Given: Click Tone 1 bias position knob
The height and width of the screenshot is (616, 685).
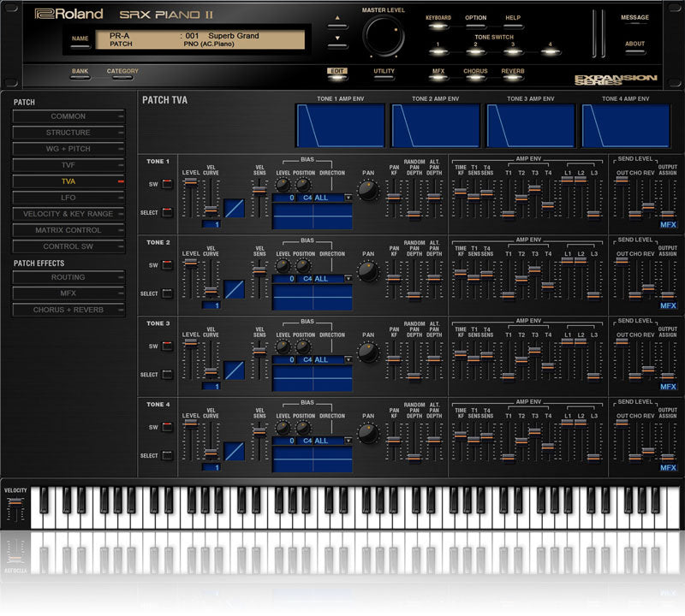Looking at the screenshot, I should tap(303, 185).
